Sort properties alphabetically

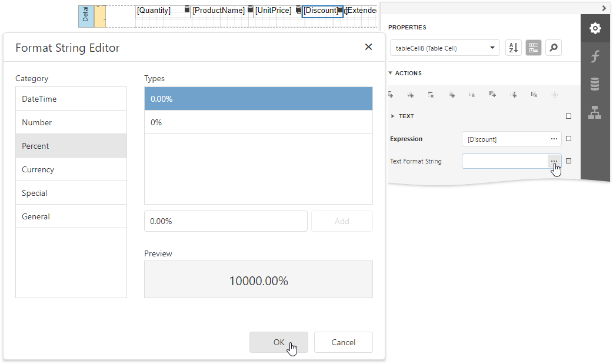click(x=513, y=48)
